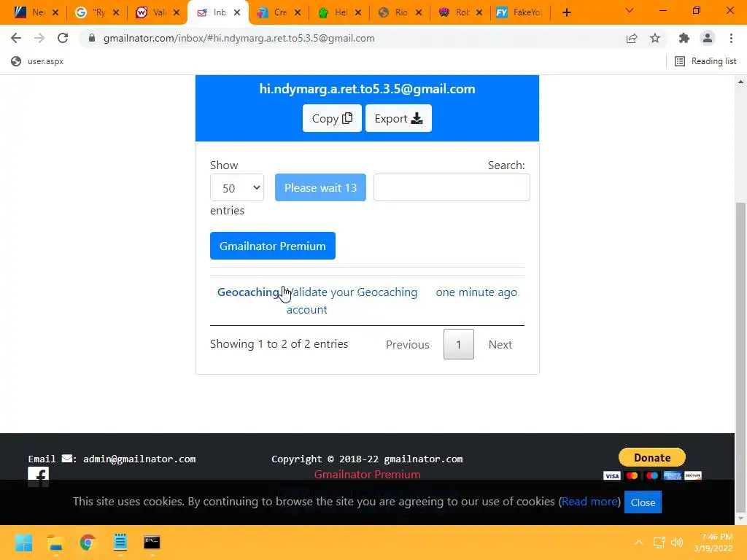
Task: Click the new tab plus button
Action: point(566,12)
